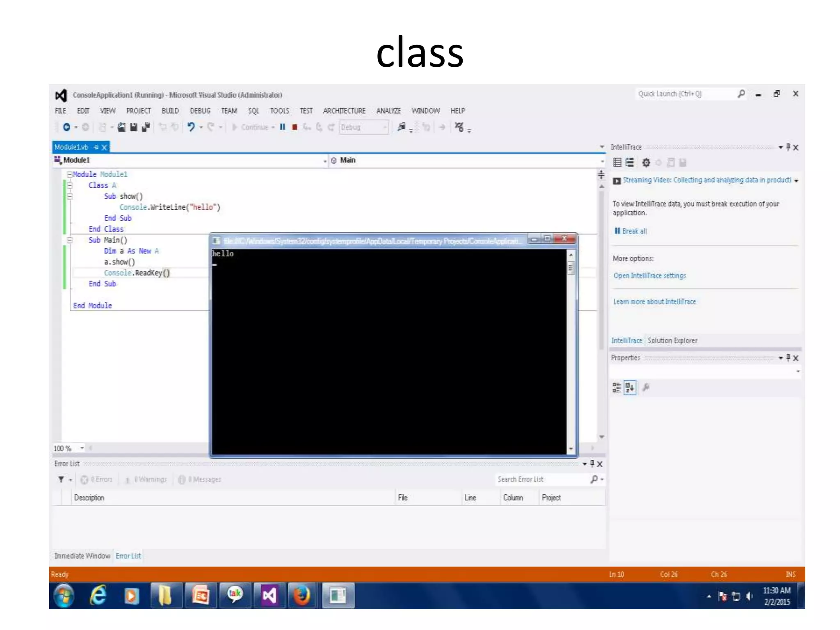Open Visual Studio from the taskbar
This screenshot has height=630, width=840.
[x=269, y=596]
